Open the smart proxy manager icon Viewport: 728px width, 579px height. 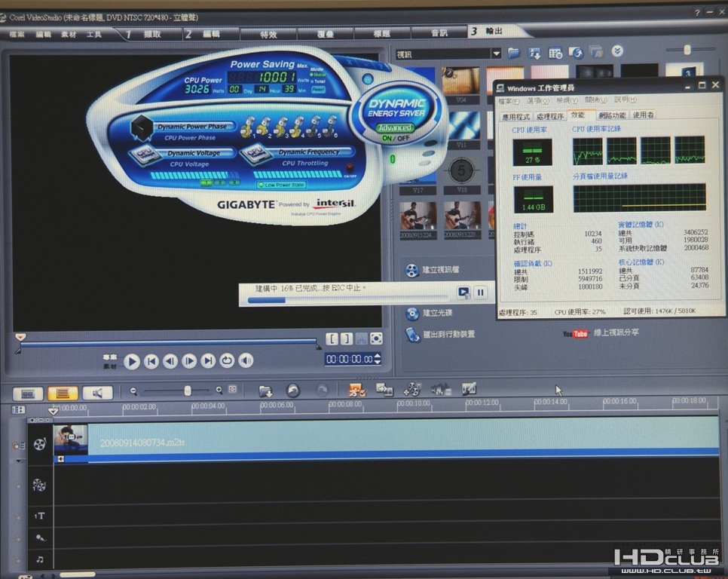(356, 390)
